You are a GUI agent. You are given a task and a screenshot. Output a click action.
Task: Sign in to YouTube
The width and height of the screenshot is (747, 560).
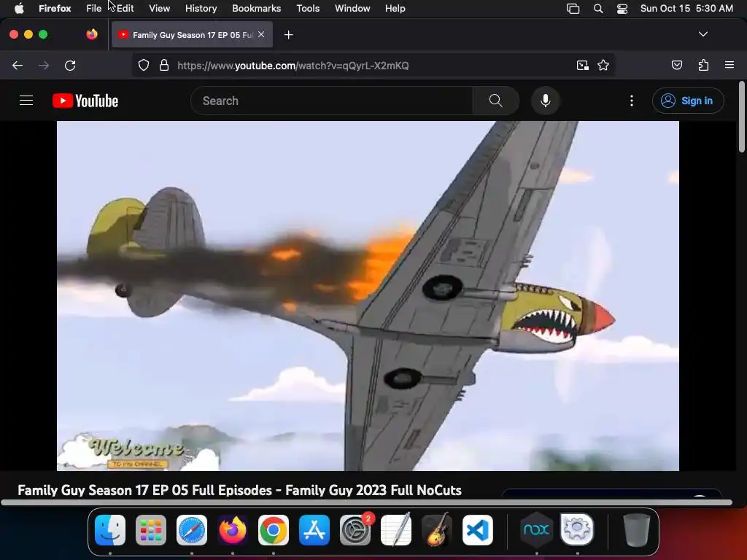tap(688, 101)
